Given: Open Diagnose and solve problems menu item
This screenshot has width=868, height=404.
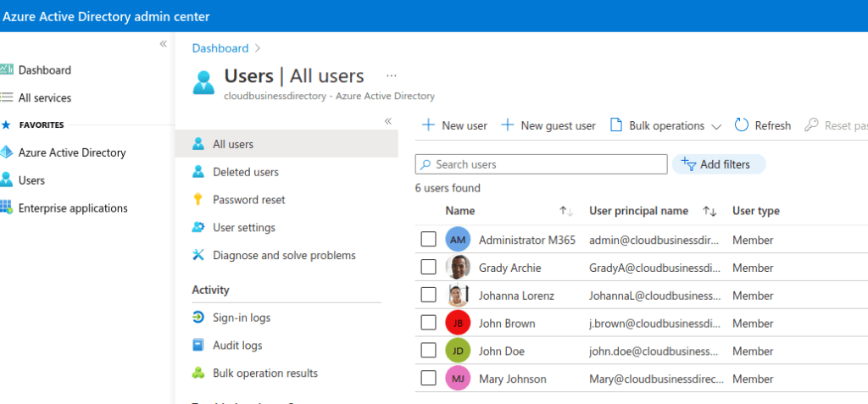Looking at the screenshot, I should [x=287, y=255].
